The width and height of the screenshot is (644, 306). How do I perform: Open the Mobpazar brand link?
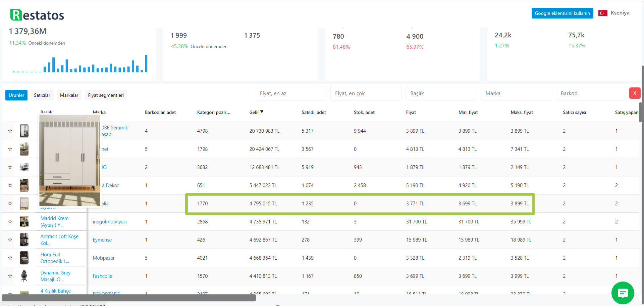point(104,258)
